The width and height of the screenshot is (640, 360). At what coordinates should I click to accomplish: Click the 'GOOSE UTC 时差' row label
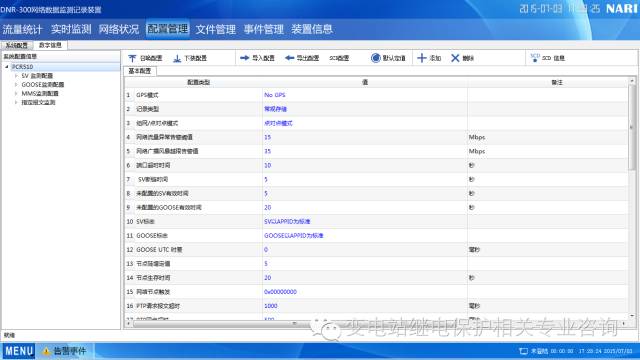click(159, 249)
